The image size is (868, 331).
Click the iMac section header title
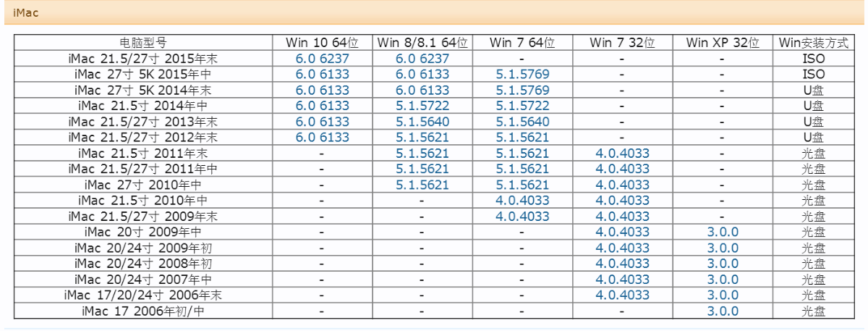coord(26,12)
